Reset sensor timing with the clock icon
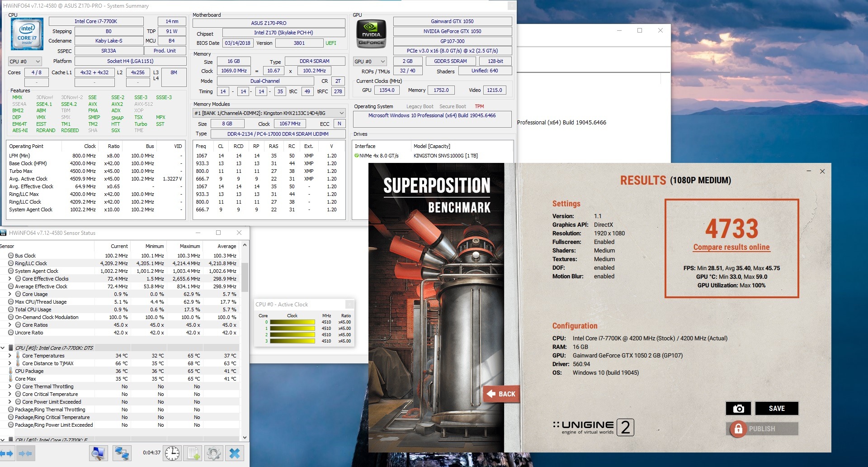The image size is (868, 467). point(172,453)
